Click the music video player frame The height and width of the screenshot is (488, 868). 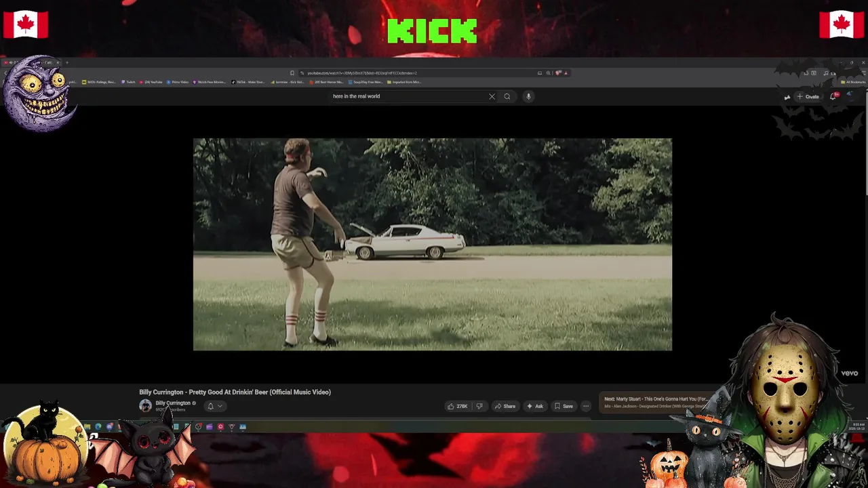click(433, 245)
